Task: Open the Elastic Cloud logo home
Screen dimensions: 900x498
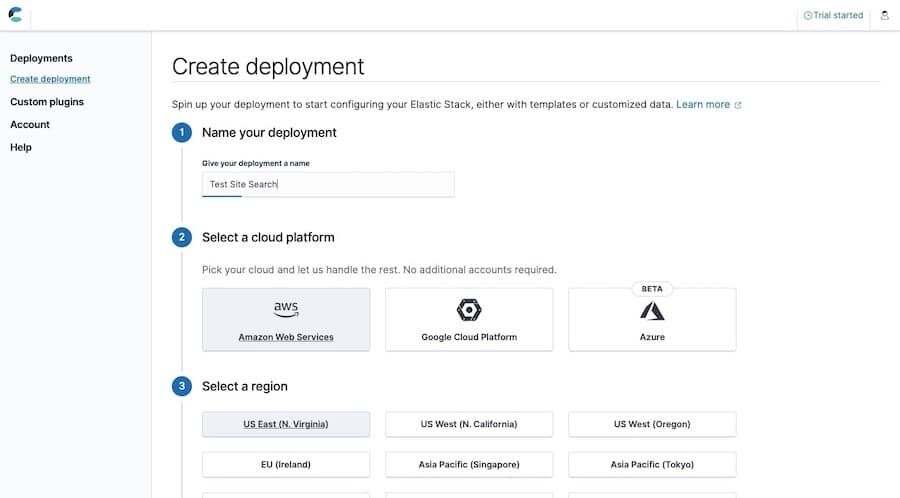Action: pos(15,14)
